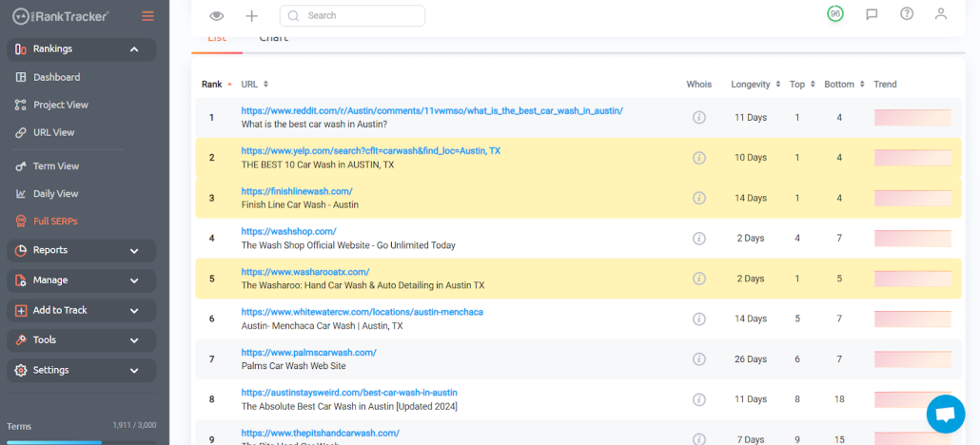980x445 pixels.
Task: Sort table by Longevity column
Action: pyautogui.click(x=755, y=85)
